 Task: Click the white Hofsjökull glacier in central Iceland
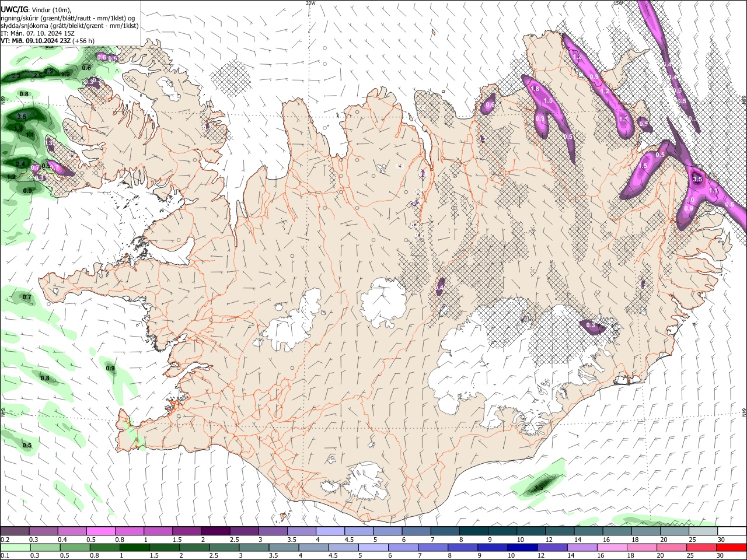coord(384,303)
